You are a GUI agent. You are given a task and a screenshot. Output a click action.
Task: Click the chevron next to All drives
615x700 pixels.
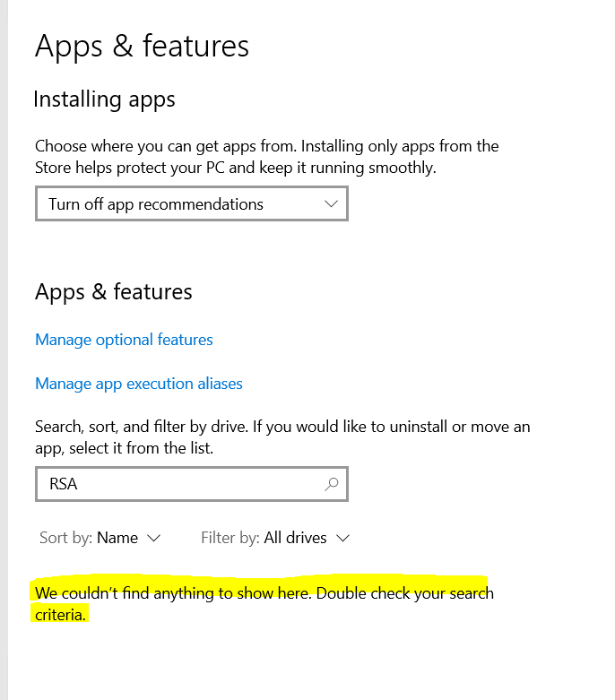pyautogui.click(x=342, y=539)
